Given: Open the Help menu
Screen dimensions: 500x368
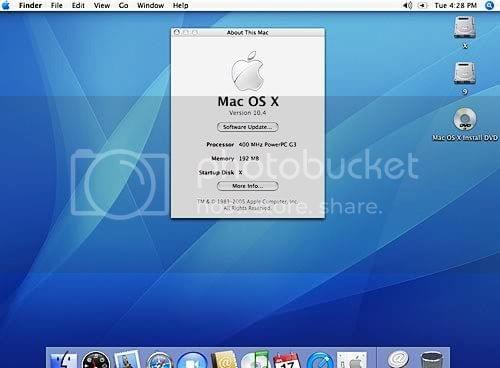Looking at the screenshot, I should [x=180, y=5].
